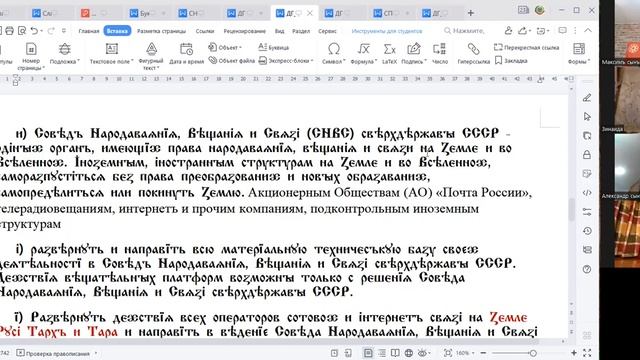Image resolution: width=640 pixels, height=360 pixels.
Task: Insert a Перекрестная ссылка
Action: pos(527,47)
